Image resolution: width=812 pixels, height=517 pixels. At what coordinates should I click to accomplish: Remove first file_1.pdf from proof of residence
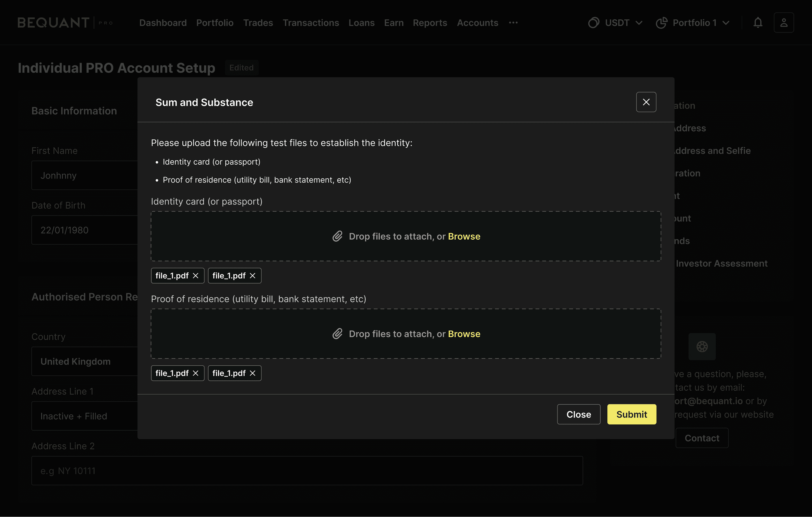(196, 373)
